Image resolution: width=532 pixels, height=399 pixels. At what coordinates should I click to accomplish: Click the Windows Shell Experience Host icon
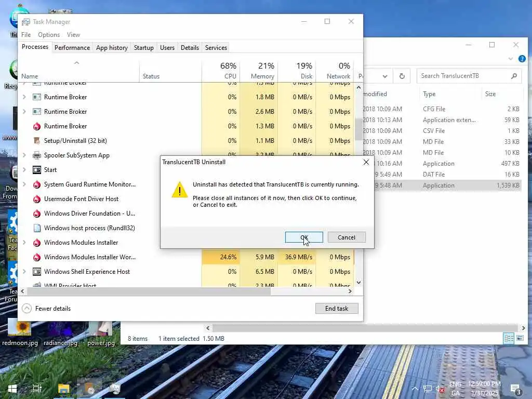(x=37, y=271)
